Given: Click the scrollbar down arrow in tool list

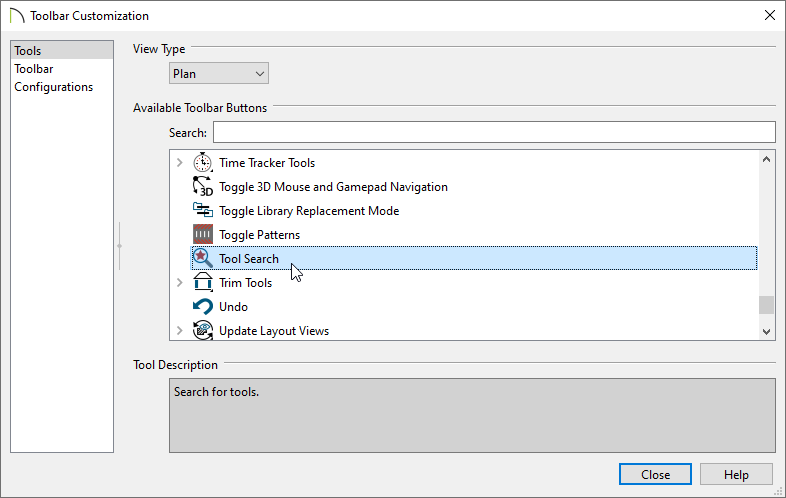Looking at the screenshot, I should tap(766, 331).
